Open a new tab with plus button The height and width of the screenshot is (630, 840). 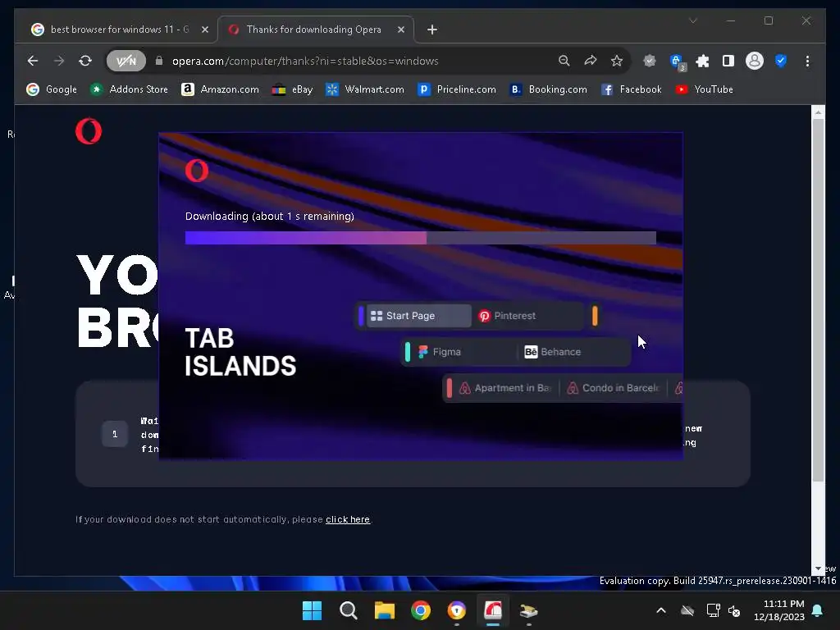pyautogui.click(x=432, y=30)
